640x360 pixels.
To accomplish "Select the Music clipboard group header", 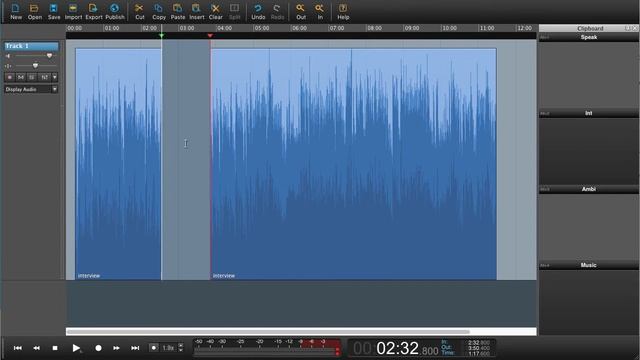I will (x=589, y=265).
